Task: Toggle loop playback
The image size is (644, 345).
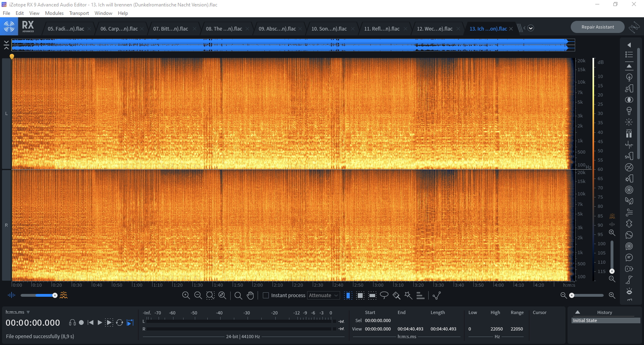Action: [x=120, y=322]
